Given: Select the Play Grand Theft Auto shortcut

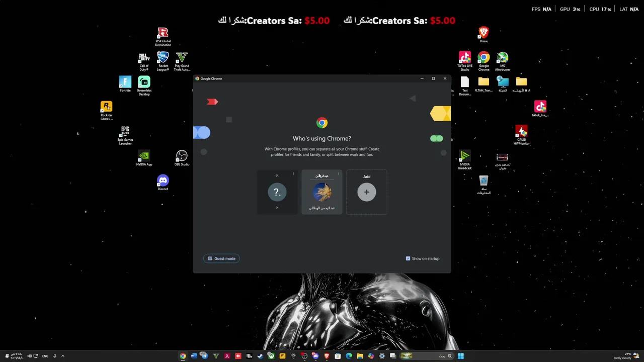Looking at the screenshot, I should pyautogui.click(x=182, y=61).
